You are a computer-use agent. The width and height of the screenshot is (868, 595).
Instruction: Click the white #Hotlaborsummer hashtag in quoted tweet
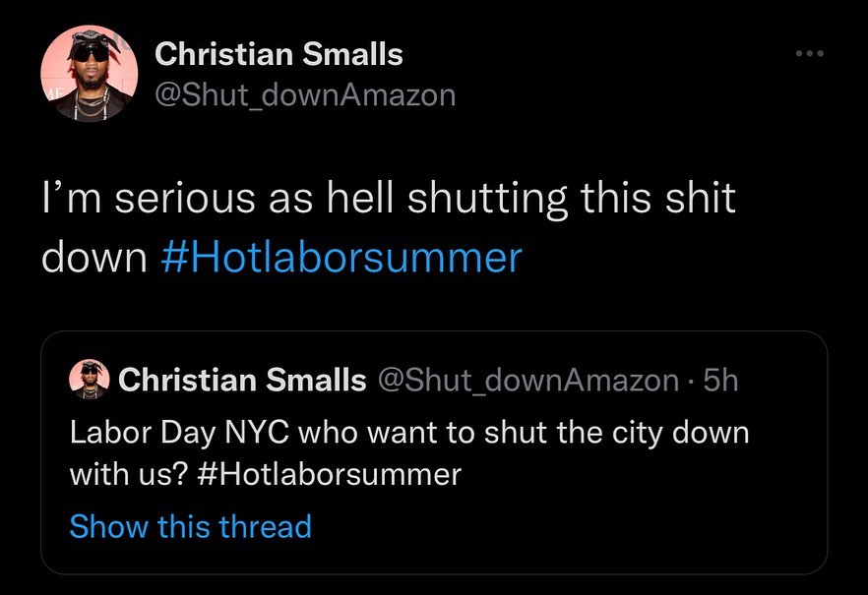[329, 475]
